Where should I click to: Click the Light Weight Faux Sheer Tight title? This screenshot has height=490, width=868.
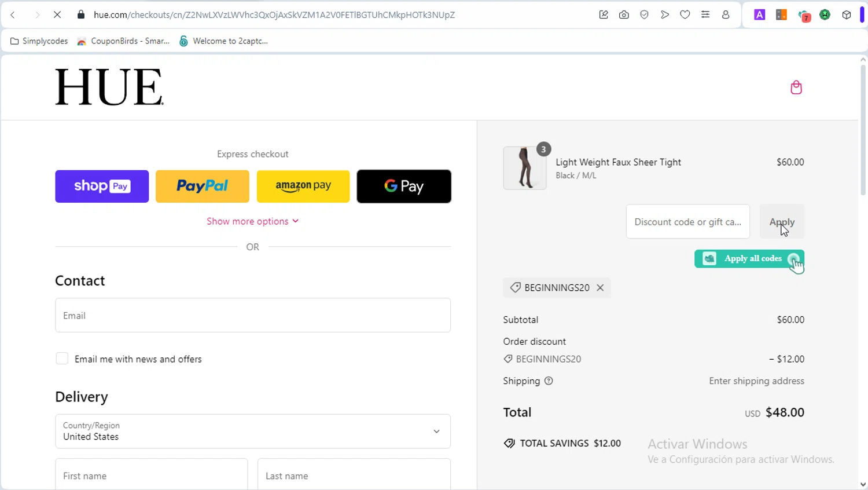[618, 162]
